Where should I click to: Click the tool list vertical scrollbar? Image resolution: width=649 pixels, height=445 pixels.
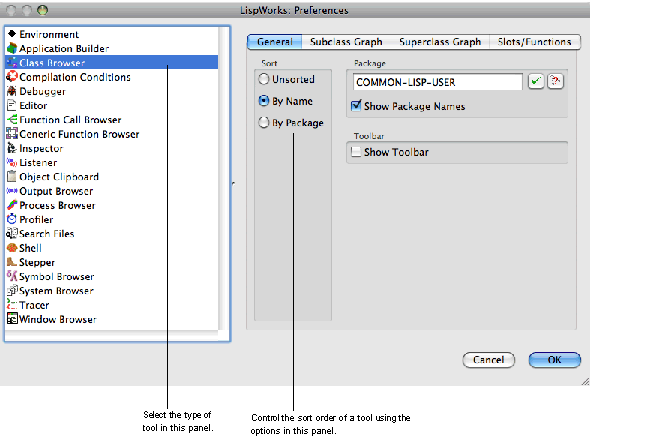pos(224,178)
